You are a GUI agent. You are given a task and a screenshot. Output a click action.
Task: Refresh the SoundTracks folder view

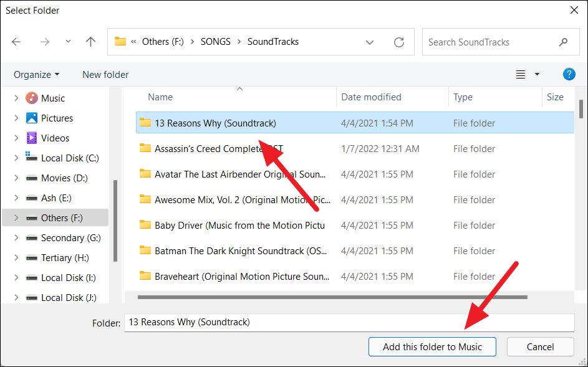pyautogui.click(x=399, y=42)
